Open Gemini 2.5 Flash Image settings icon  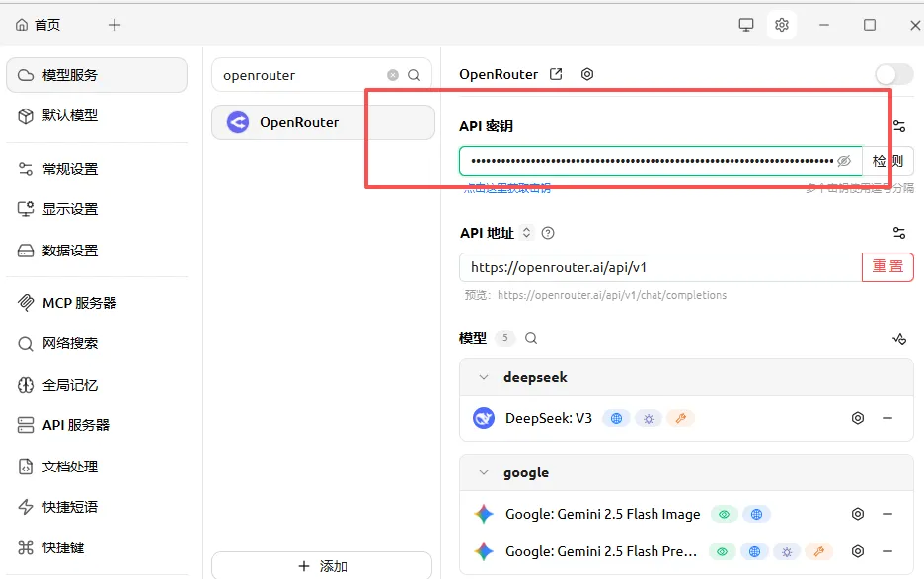tap(858, 514)
